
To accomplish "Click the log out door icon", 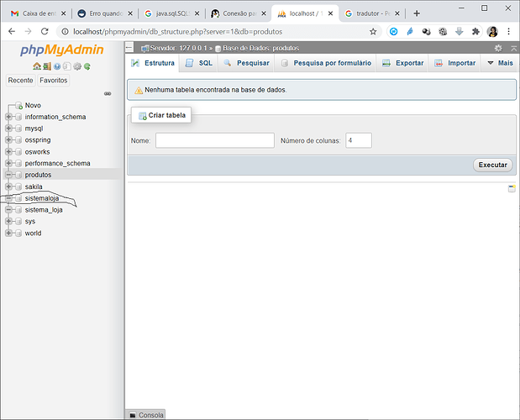I will (x=47, y=66).
